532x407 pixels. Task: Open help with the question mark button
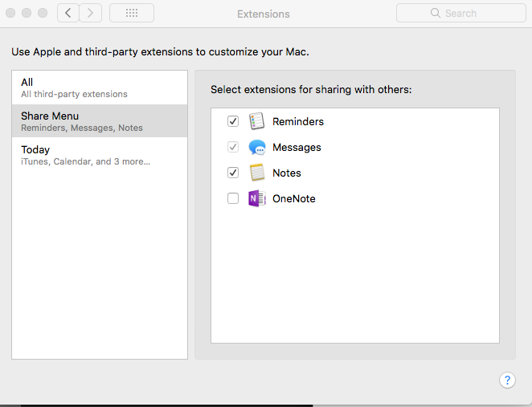coord(507,381)
